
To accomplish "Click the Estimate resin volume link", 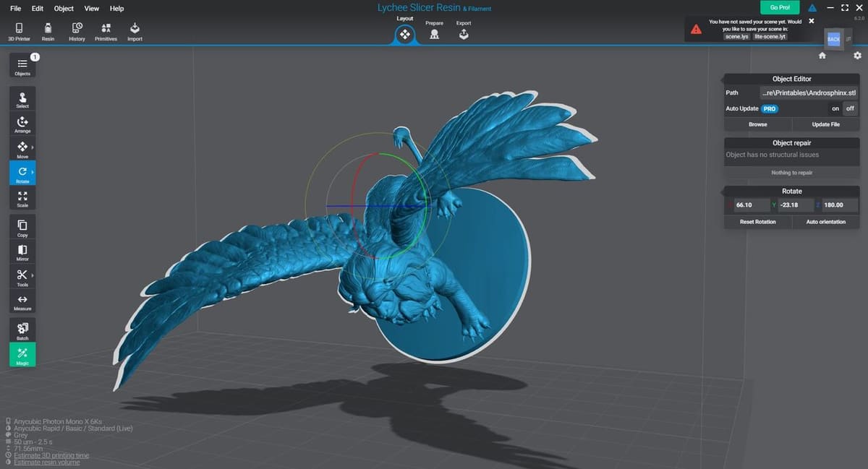I will (47, 462).
